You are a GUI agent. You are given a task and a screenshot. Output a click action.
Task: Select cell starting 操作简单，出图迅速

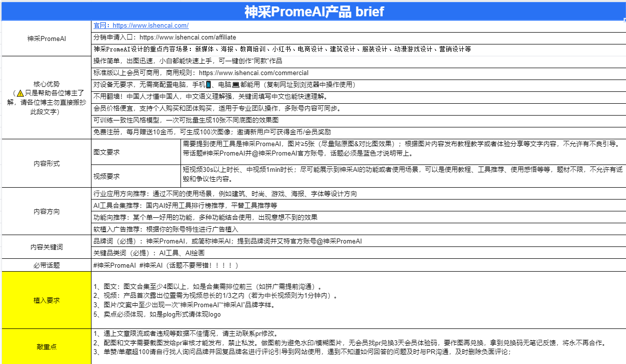(359, 61)
